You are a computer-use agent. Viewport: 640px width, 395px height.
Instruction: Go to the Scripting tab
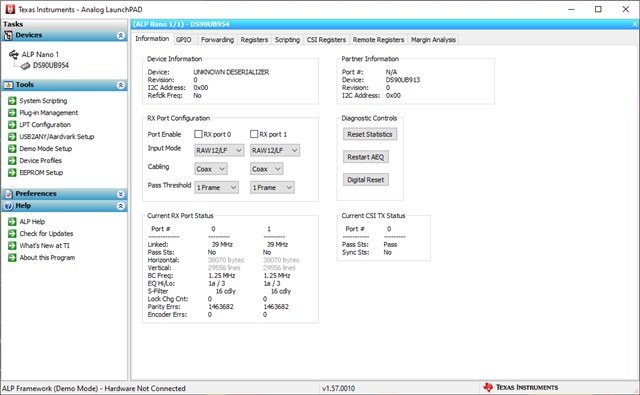click(287, 40)
